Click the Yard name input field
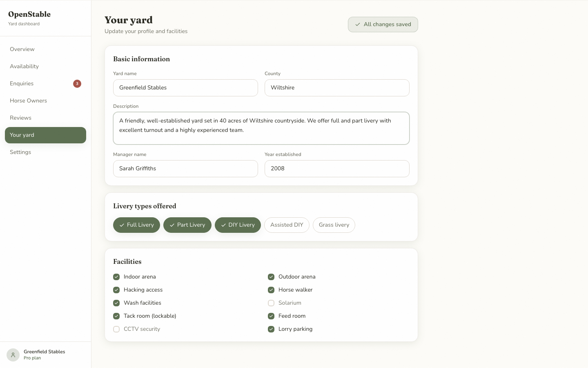Screen dimensions: 588x368 (185, 88)
